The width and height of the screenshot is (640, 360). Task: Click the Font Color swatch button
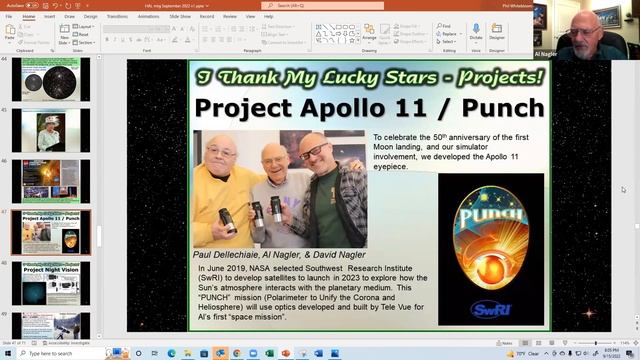[x=188, y=40]
